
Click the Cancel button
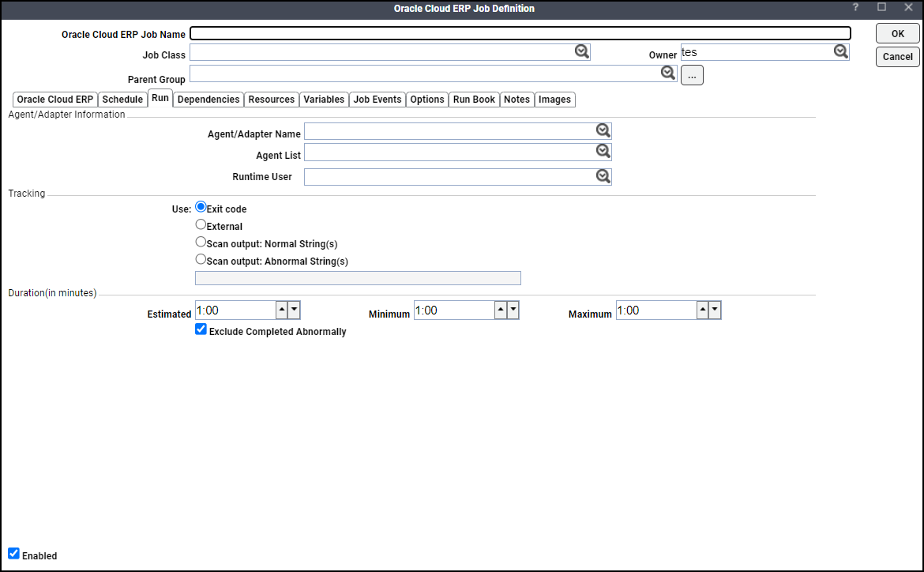coord(897,57)
